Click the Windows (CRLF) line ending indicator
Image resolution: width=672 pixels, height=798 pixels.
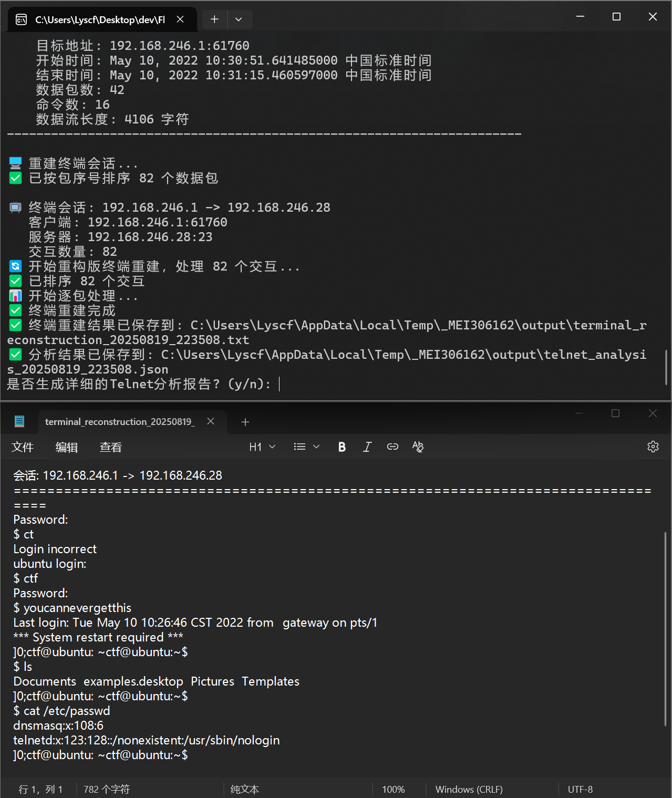[469, 789]
